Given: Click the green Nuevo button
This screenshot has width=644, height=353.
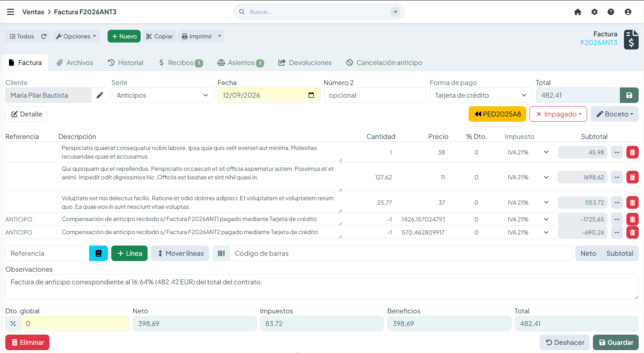Looking at the screenshot, I should (x=124, y=36).
